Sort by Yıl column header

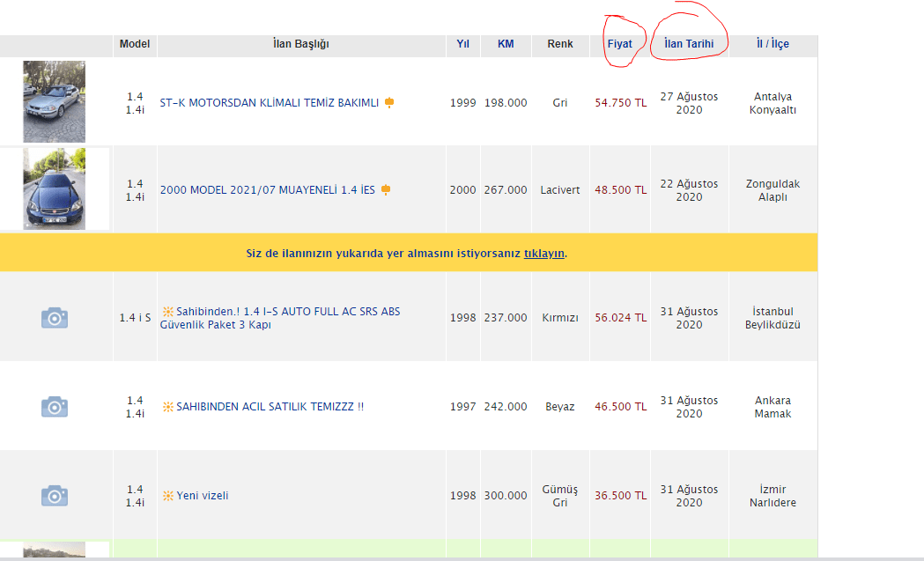click(462, 44)
